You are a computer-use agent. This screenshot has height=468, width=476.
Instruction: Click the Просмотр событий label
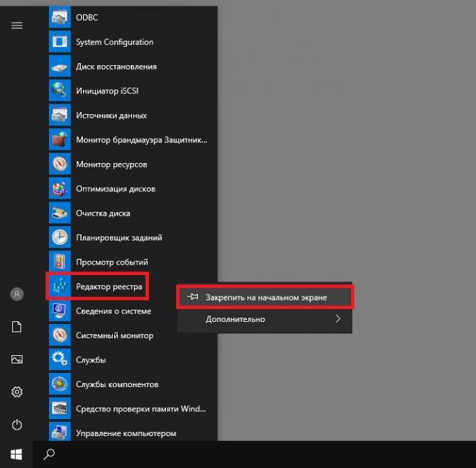pos(112,262)
